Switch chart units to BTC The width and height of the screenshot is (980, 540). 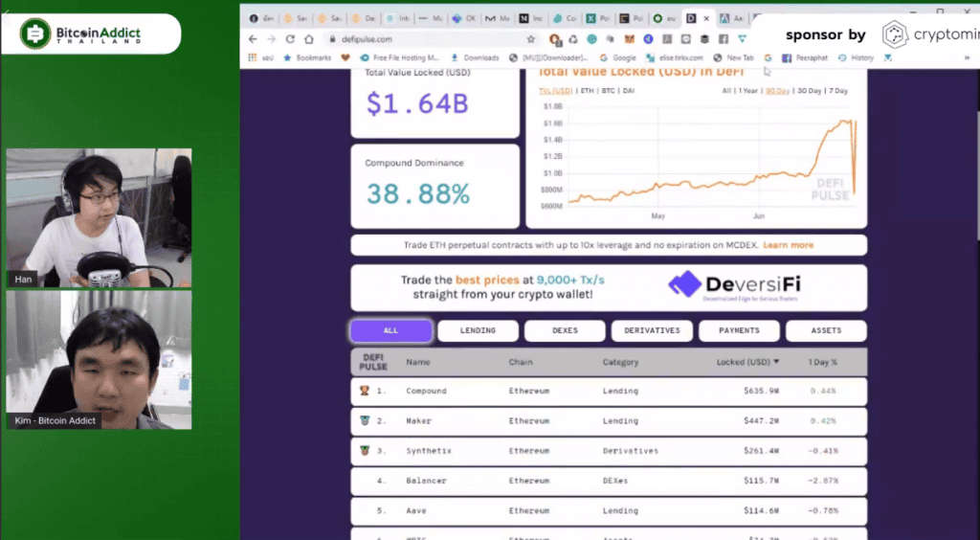point(608,91)
